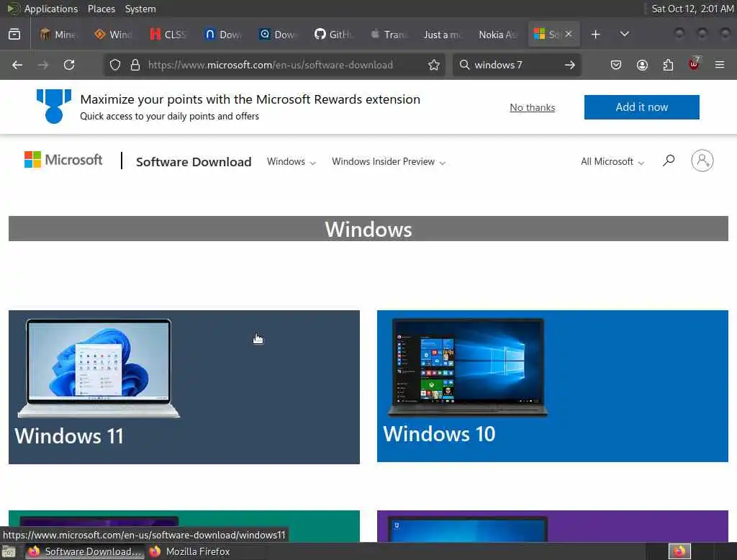Open Pocket save icon
This screenshot has width=737, height=560.
point(616,65)
